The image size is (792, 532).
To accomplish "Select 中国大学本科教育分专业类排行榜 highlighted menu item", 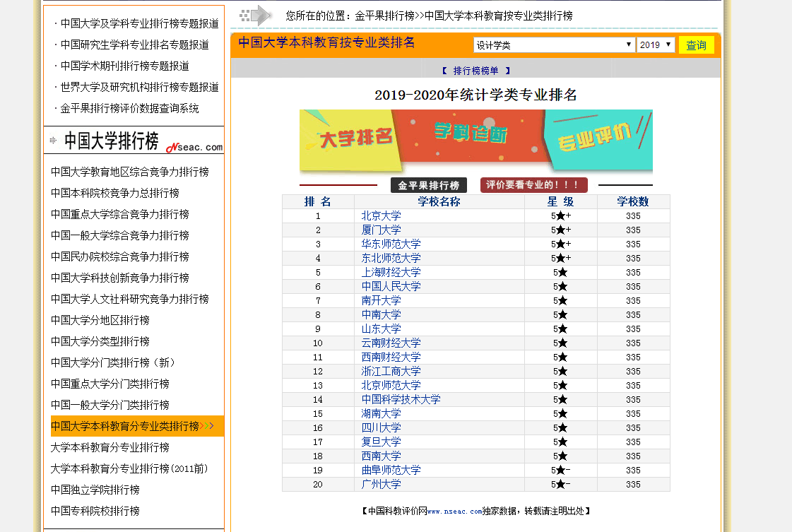I will click(x=125, y=426).
